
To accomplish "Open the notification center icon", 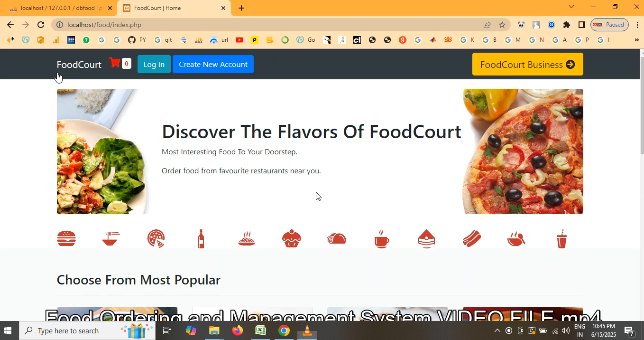I will (x=629, y=331).
